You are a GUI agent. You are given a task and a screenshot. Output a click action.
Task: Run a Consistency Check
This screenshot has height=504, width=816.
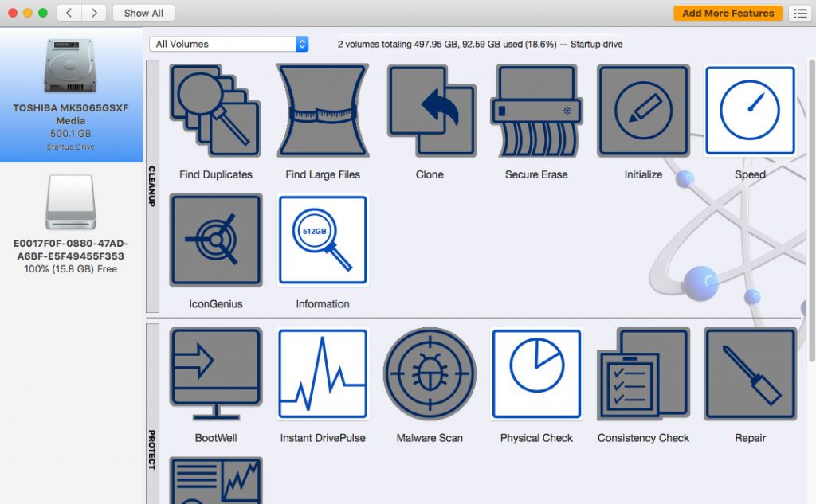point(643,373)
